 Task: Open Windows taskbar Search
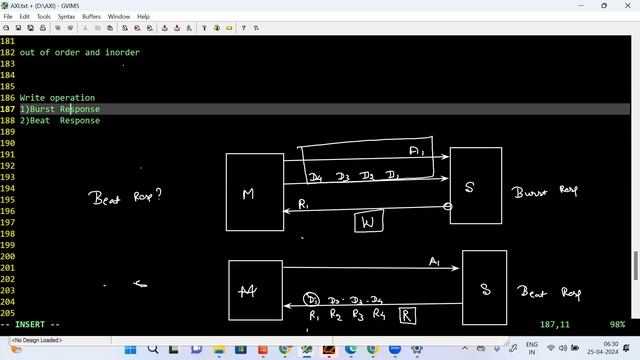pos(153,350)
